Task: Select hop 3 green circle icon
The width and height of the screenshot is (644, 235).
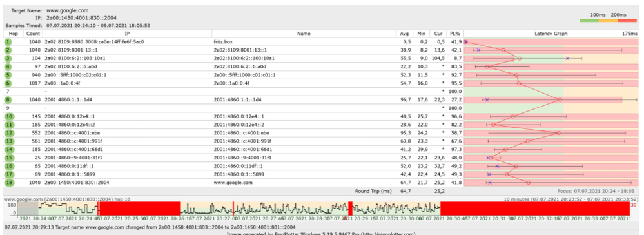Action: (x=8, y=59)
